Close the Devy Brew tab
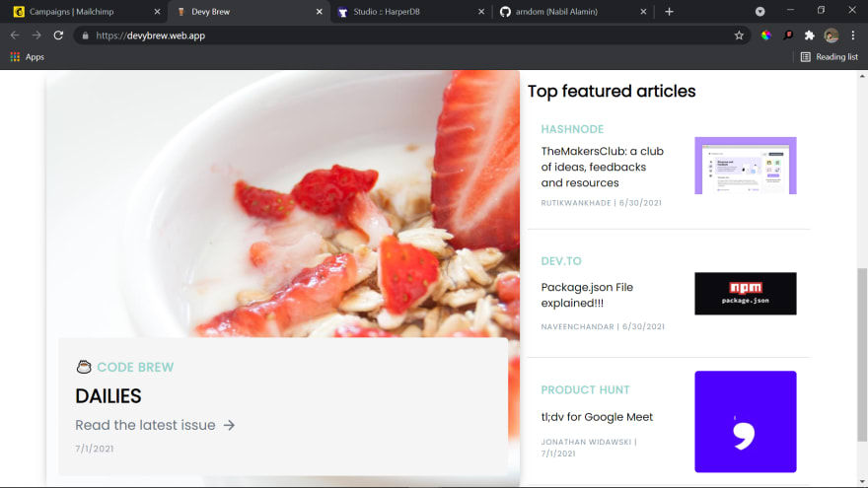The width and height of the screenshot is (868, 488). click(x=320, y=12)
